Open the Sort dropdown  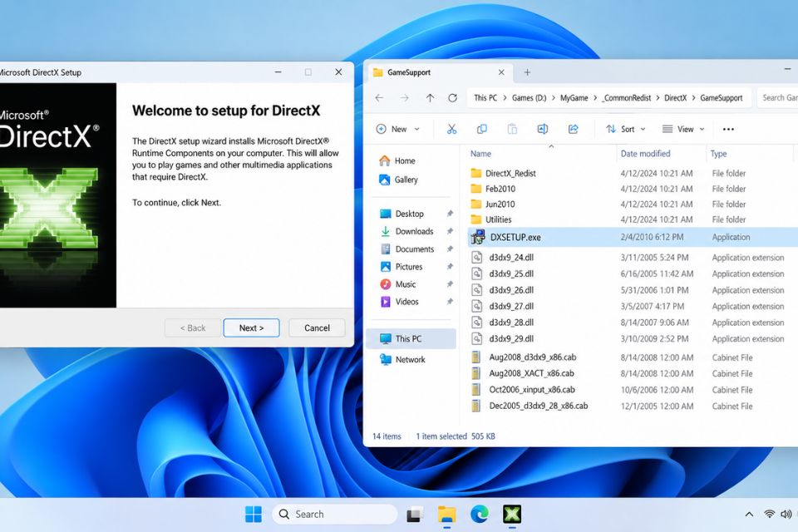[x=625, y=130]
